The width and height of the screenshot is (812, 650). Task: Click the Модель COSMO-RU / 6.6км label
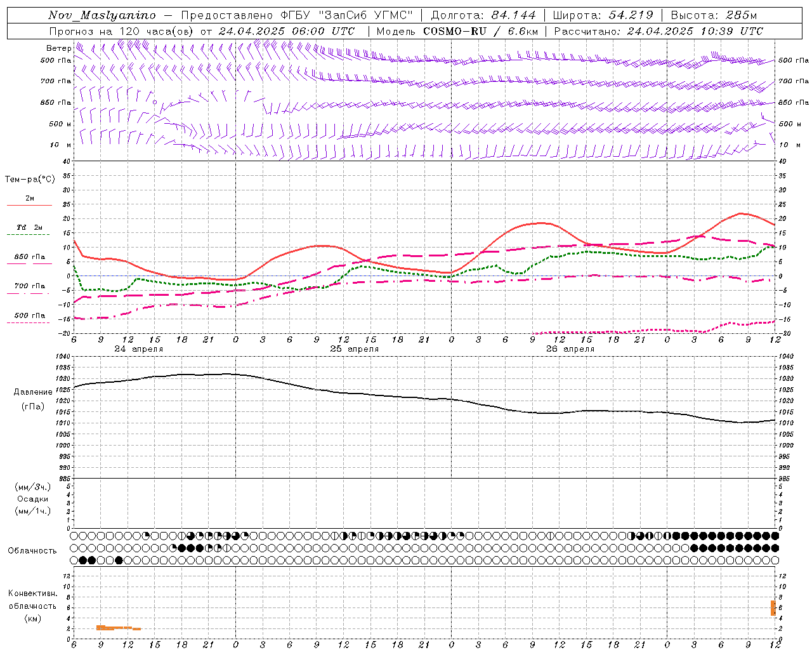(x=457, y=31)
